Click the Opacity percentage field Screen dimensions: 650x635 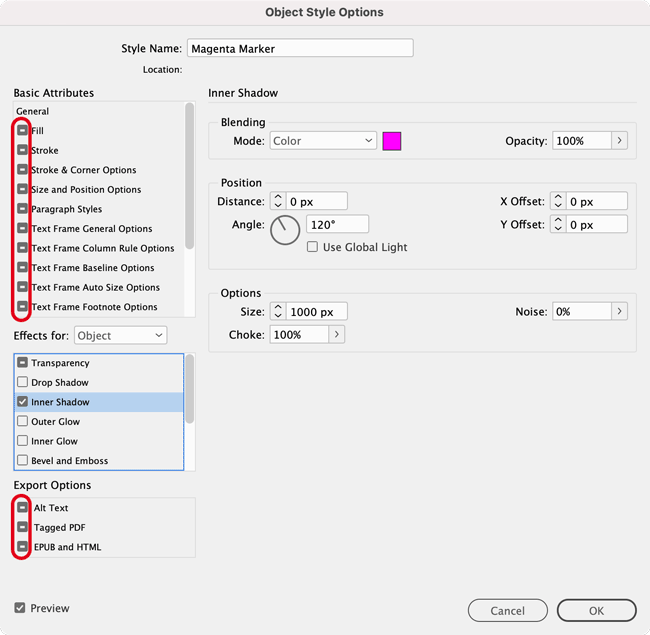(582, 141)
